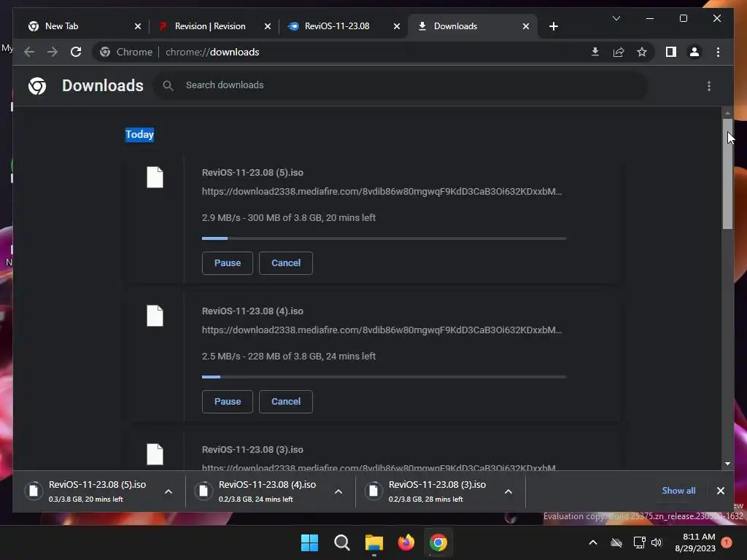The image size is (747, 560).
Task: Close the ReviOS-11-23.08 tab
Action: [396, 26]
